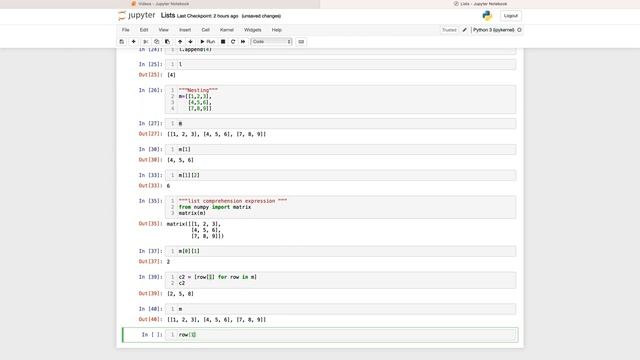
Task: Restart the kernel icon
Action: pos(233,42)
